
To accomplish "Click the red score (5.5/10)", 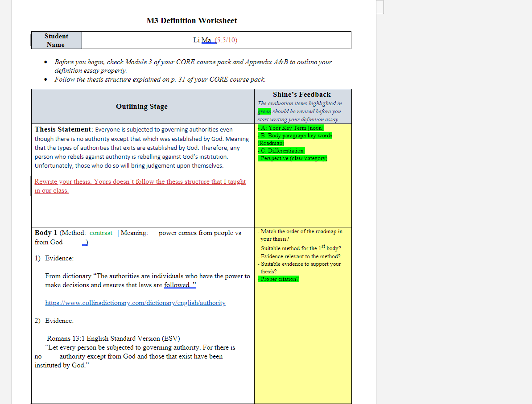I will coord(226,40).
